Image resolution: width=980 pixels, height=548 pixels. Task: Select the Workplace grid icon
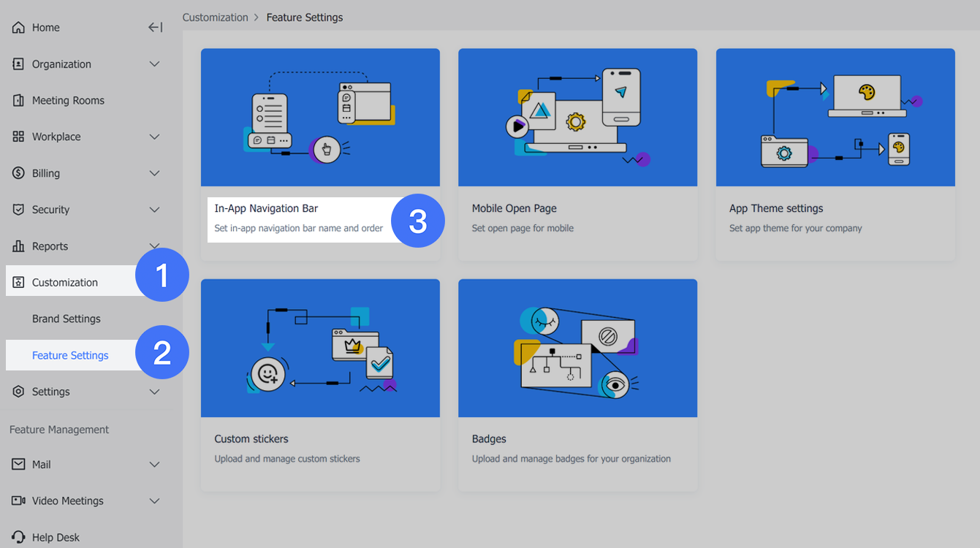(17, 137)
